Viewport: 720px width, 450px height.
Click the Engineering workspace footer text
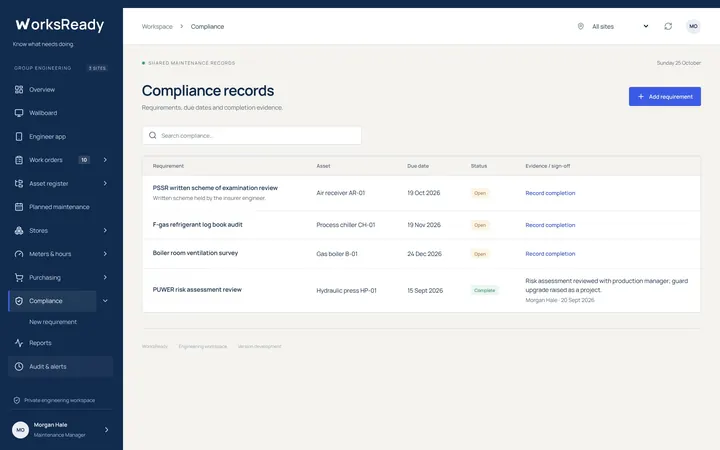pyautogui.click(x=202, y=346)
